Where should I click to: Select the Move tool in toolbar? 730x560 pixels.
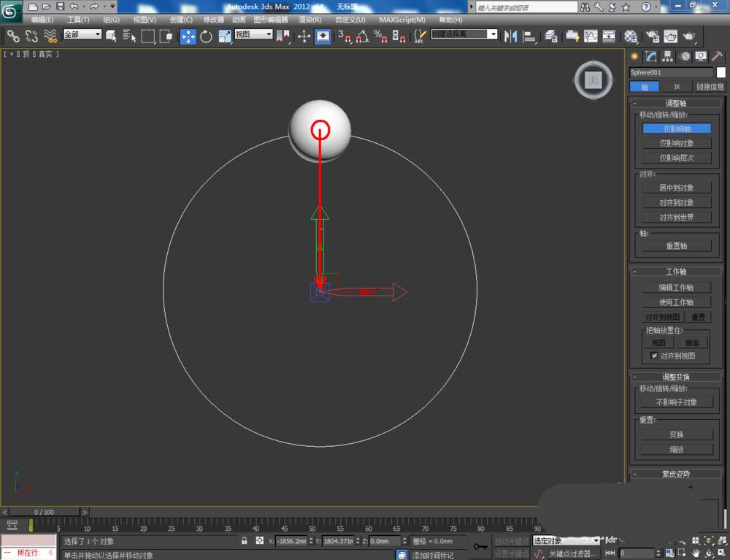tap(188, 36)
